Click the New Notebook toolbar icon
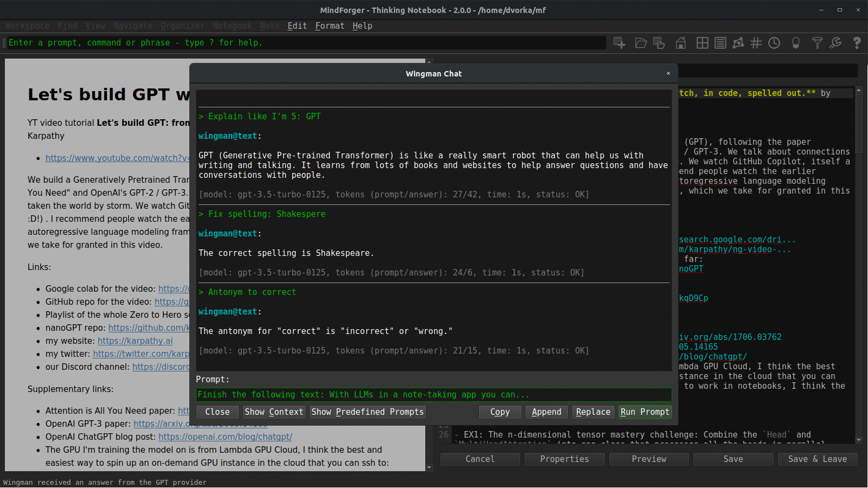 click(619, 43)
